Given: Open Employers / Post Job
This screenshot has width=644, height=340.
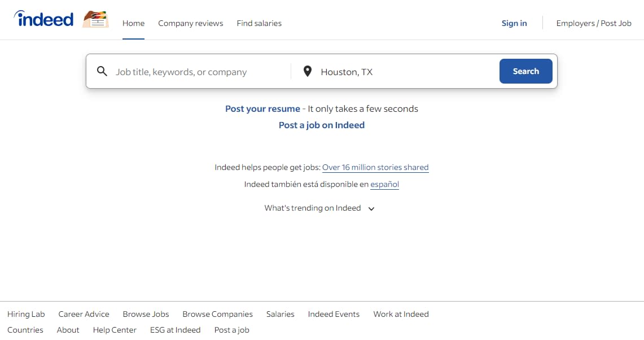Looking at the screenshot, I should [594, 23].
